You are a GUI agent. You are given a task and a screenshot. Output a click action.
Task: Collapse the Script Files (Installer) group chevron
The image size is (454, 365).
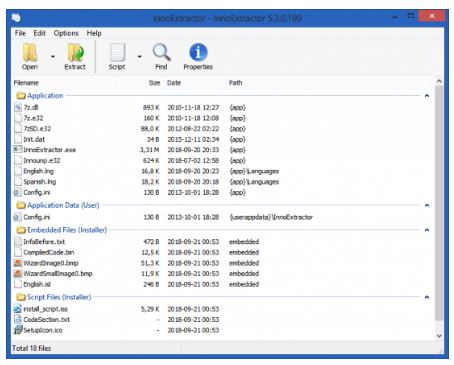427,297
